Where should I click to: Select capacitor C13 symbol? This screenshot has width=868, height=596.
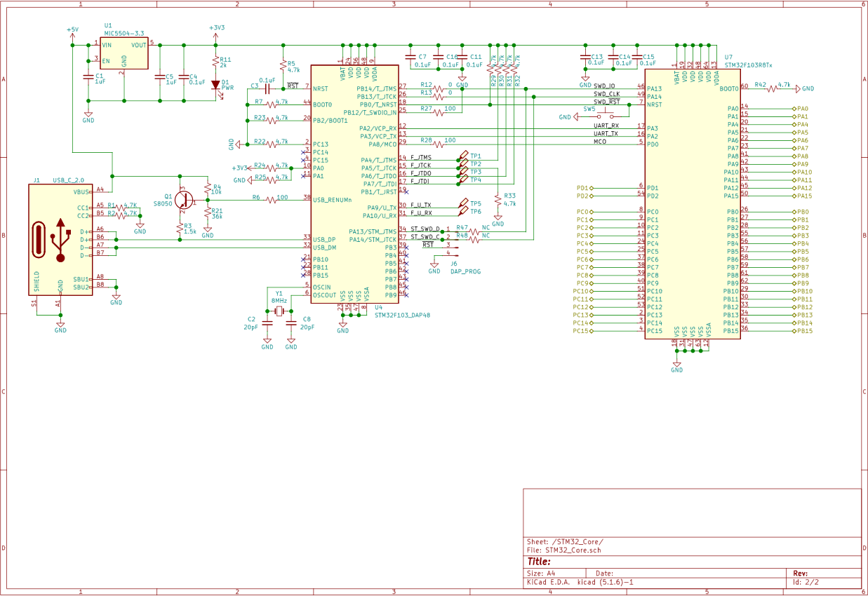[x=585, y=56]
